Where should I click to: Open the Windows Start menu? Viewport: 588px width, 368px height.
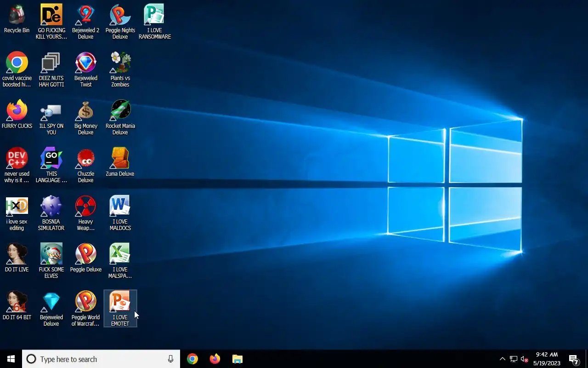11,359
